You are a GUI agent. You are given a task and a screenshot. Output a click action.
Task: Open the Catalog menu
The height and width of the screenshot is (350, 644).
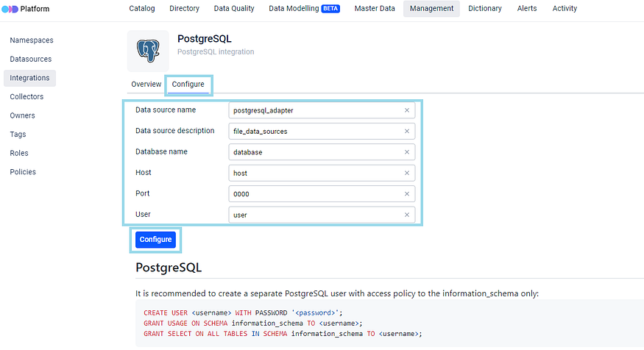pos(142,9)
